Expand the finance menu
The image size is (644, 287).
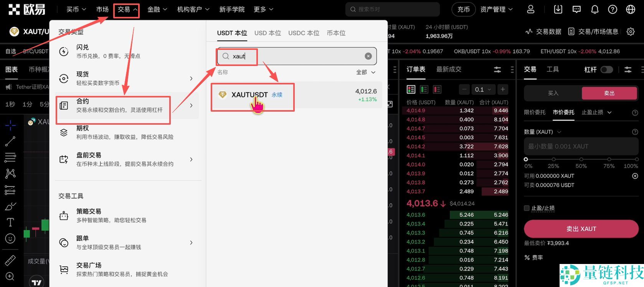(x=157, y=9)
